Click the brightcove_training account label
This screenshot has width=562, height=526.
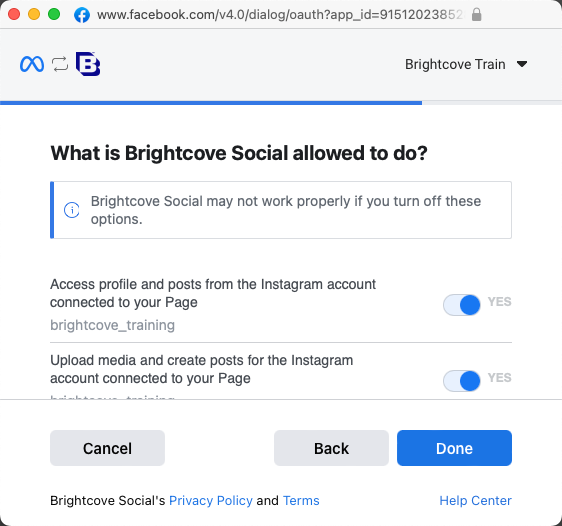[x=113, y=325]
